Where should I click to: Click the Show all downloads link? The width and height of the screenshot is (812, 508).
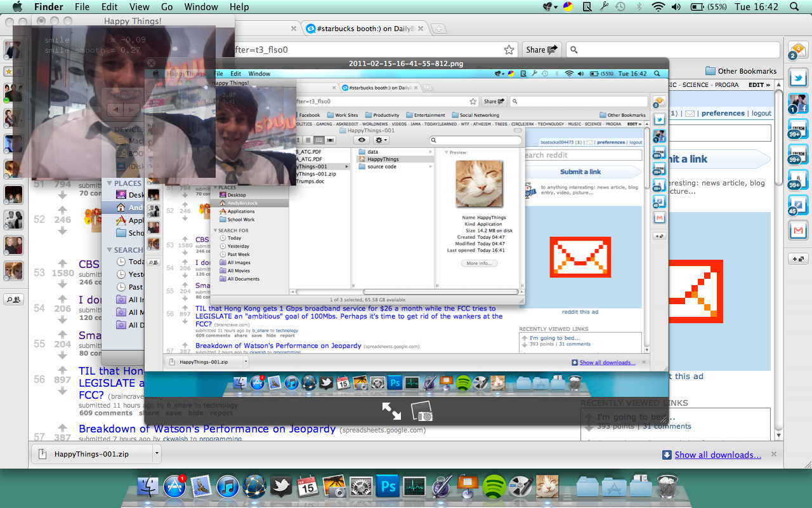[717, 455]
